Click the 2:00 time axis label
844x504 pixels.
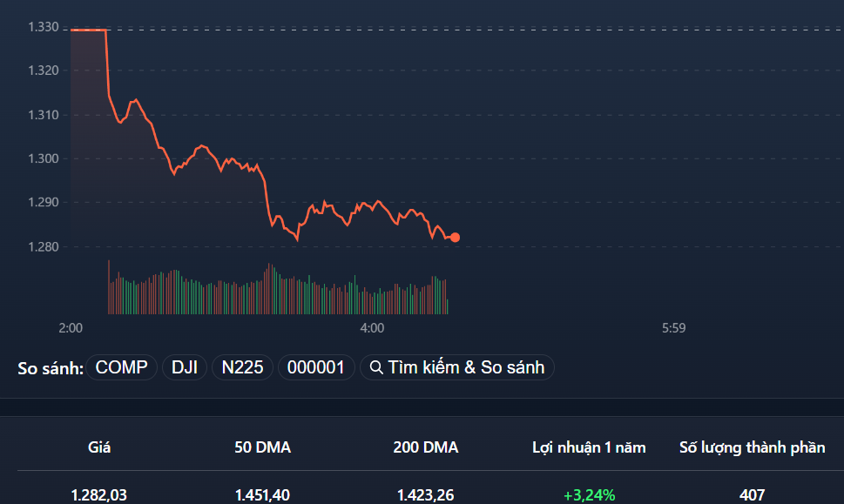point(71,328)
